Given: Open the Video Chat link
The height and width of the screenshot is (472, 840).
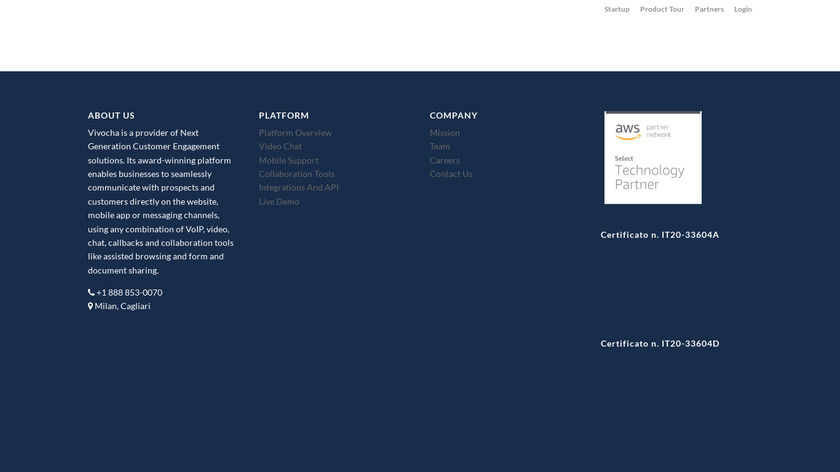Looking at the screenshot, I should pyautogui.click(x=280, y=146).
